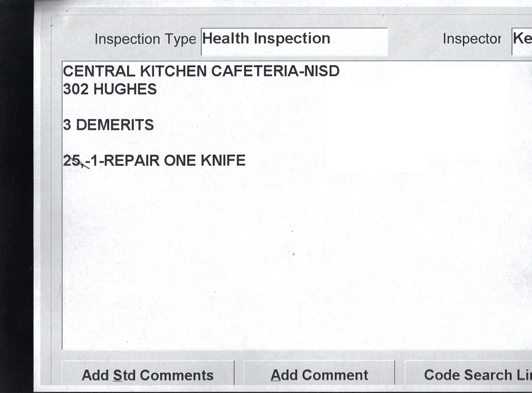The image size is (532, 393).
Task: Focus the Inspection Type input field
Action: click(294, 41)
